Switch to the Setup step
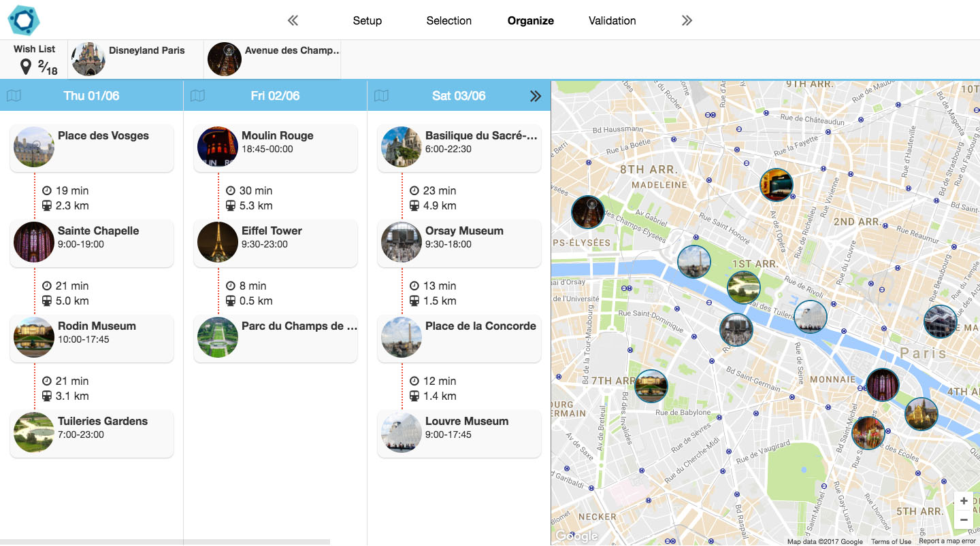 (367, 20)
